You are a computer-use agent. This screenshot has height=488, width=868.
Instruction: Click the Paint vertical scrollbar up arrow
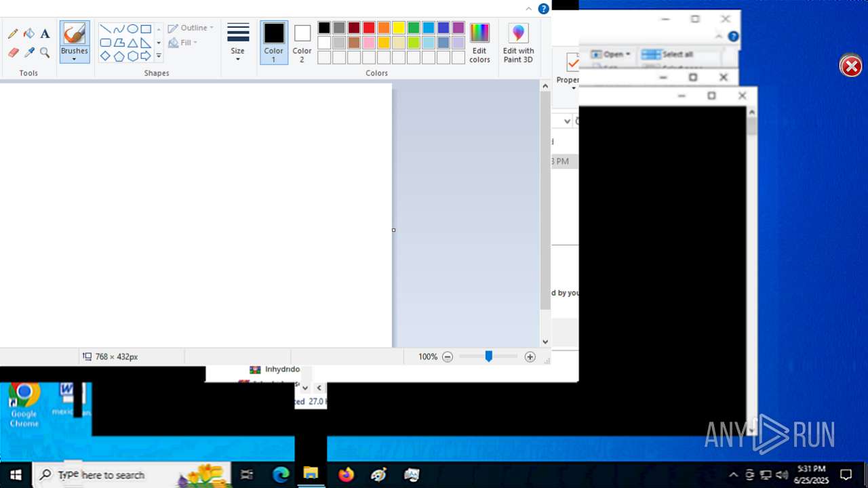pos(545,86)
